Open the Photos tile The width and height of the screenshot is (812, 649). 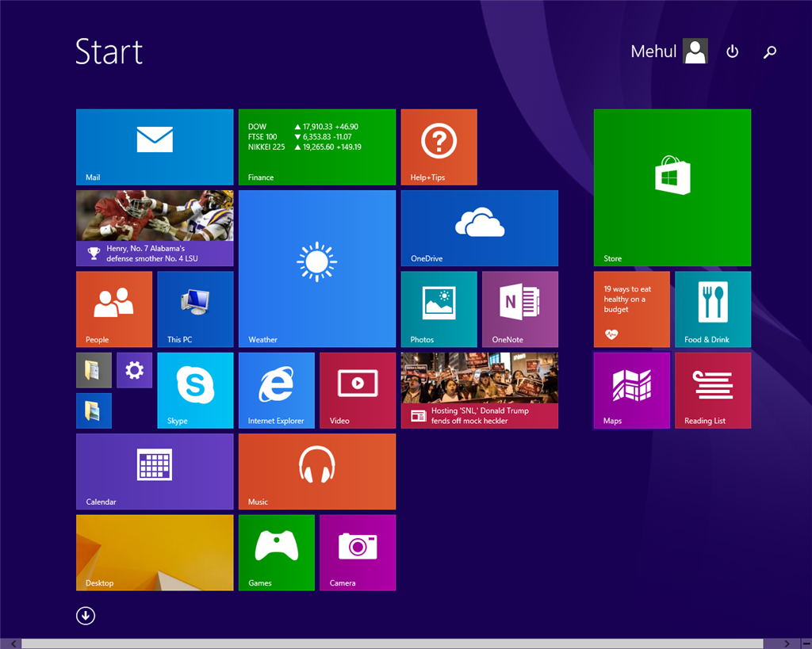pyautogui.click(x=439, y=310)
